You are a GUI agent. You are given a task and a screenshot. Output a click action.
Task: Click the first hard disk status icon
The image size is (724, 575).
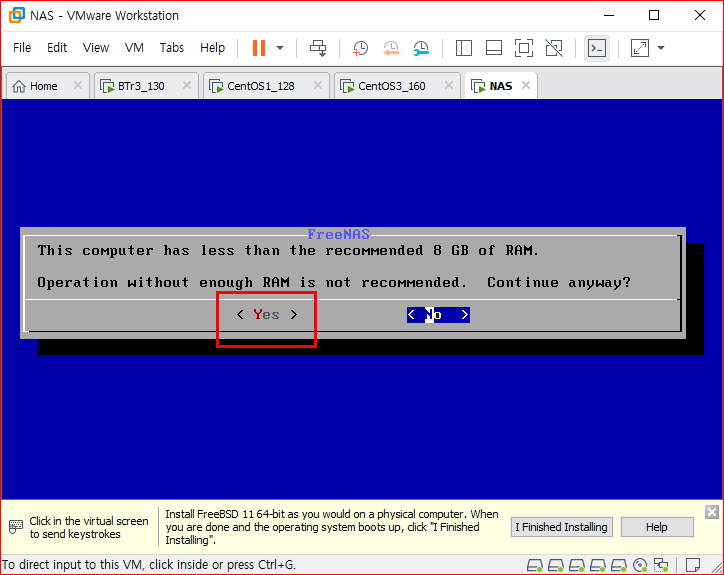[x=535, y=565]
